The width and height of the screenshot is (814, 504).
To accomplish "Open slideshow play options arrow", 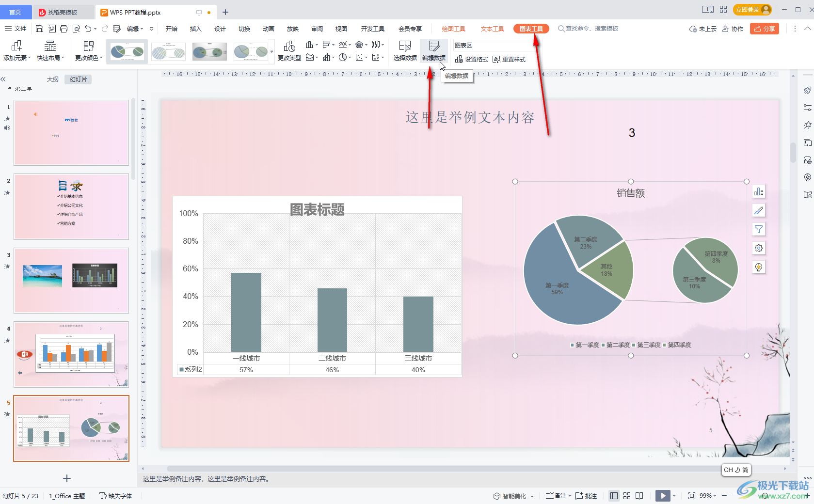I will tap(674, 496).
